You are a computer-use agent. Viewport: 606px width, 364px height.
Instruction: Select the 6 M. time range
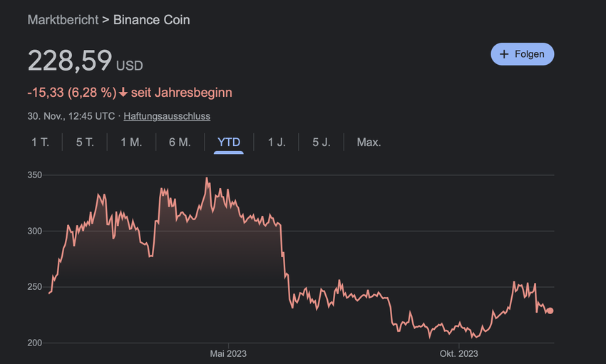click(180, 142)
